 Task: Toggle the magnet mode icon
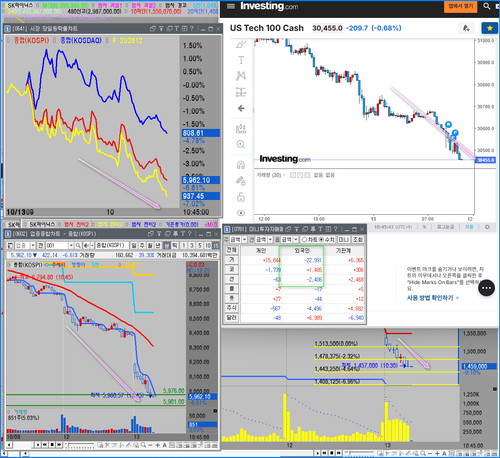click(241, 165)
